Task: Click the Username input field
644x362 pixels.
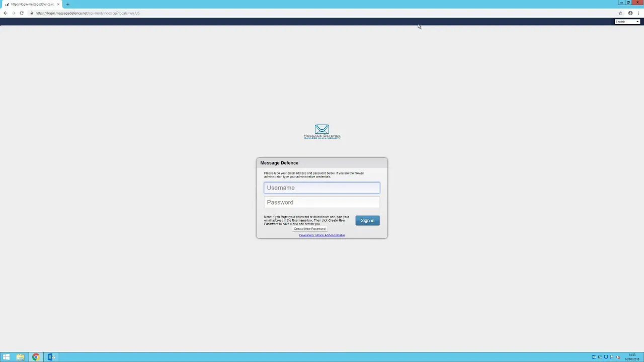Action: [322, 188]
